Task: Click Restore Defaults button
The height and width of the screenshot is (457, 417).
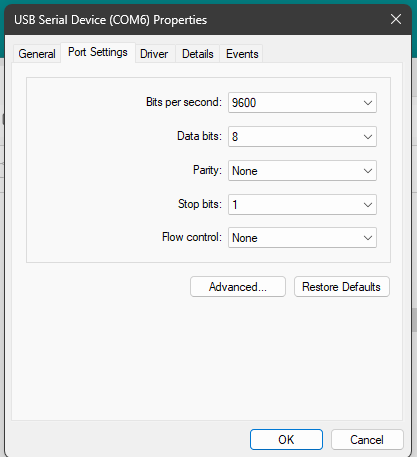Action: click(342, 287)
